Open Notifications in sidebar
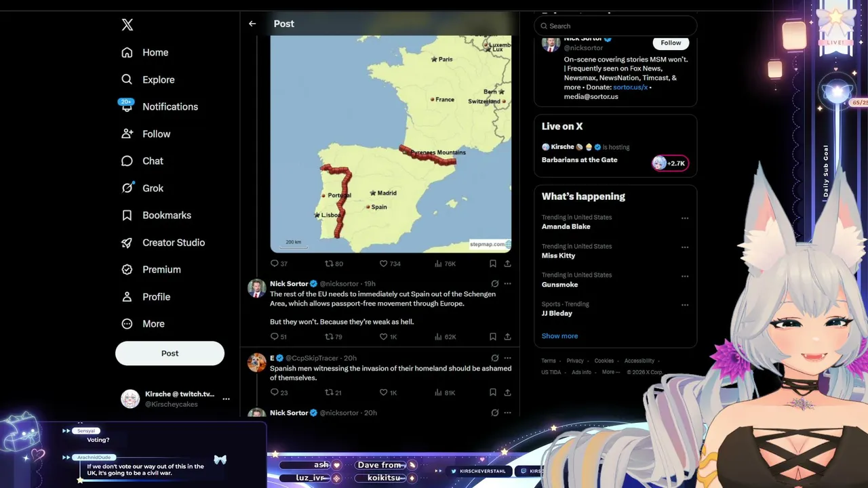The width and height of the screenshot is (868, 488). (x=159, y=106)
